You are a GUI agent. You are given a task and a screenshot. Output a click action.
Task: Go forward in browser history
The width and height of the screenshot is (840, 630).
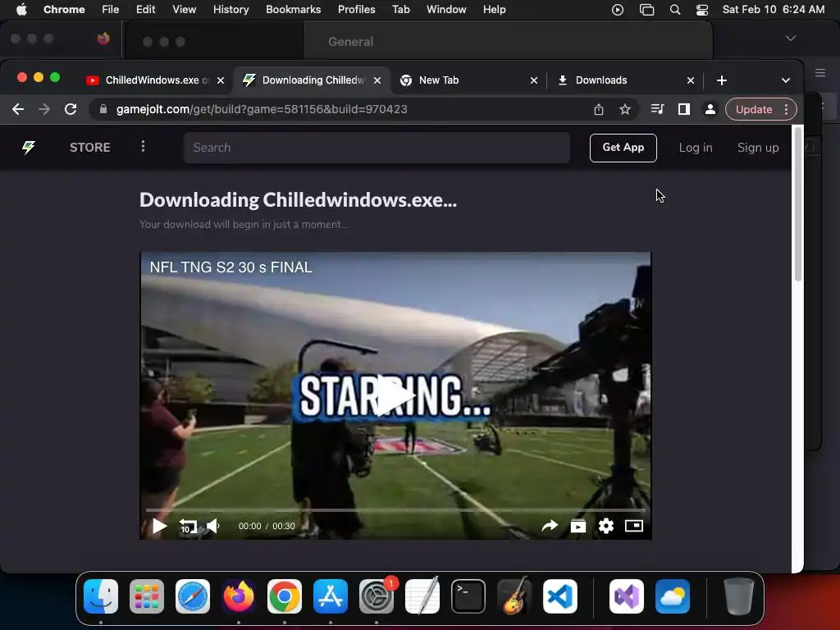tap(44, 109)
